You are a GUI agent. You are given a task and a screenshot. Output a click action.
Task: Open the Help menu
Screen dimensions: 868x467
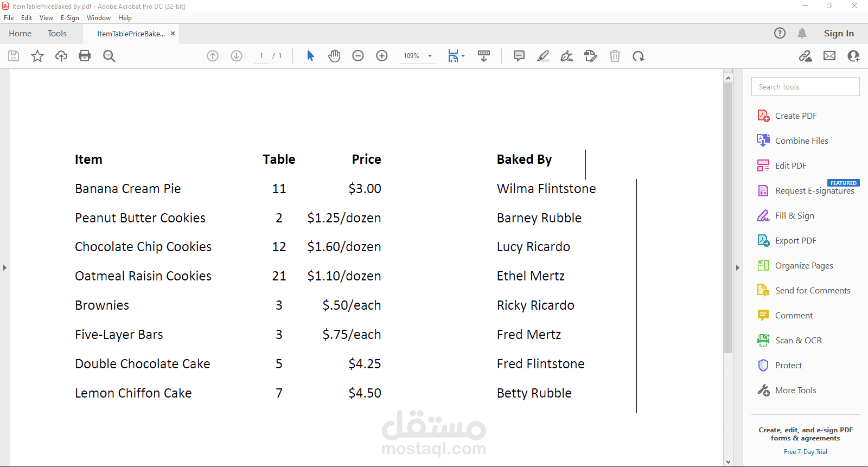tap(125, 18)
